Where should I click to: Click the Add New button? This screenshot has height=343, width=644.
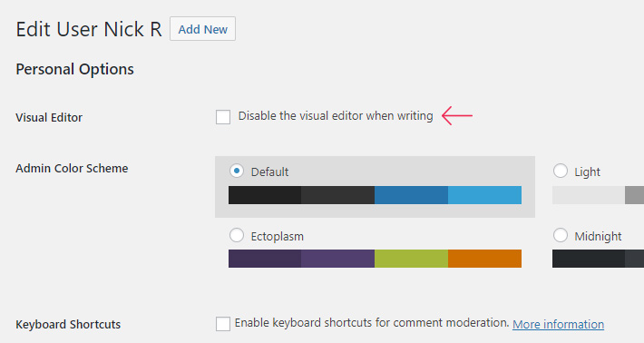pyautogui.click(x=202, y=29)
